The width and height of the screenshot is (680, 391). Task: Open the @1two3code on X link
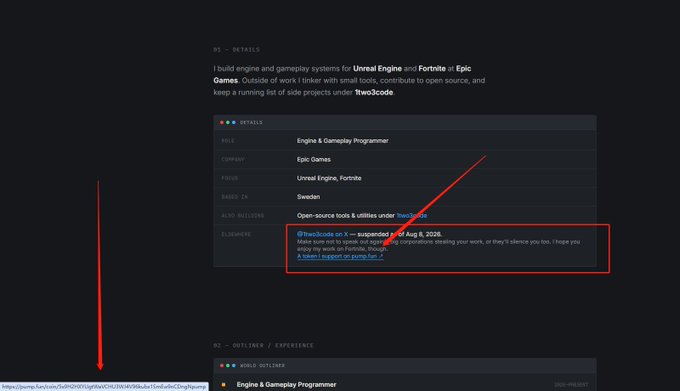pyautogui.click(x=322, y=234)
